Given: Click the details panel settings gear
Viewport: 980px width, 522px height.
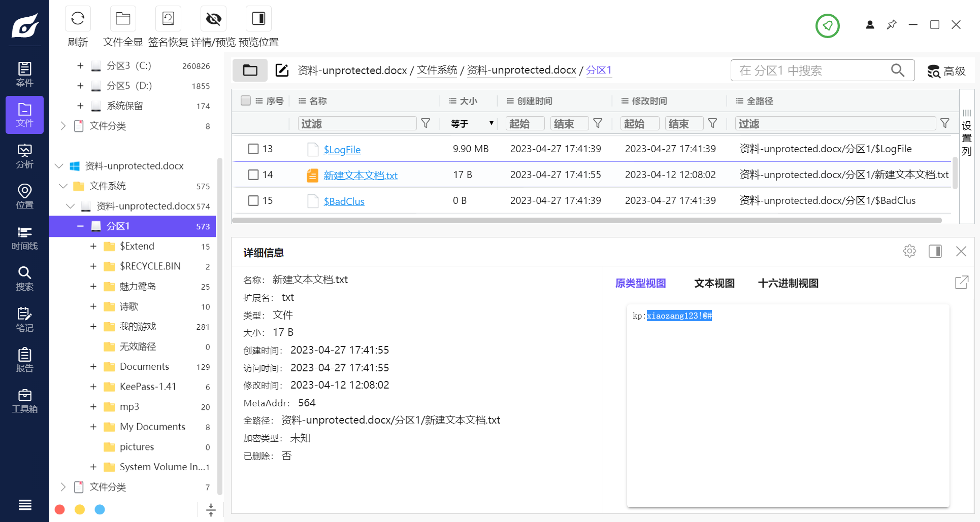Looking at the screenshot, I should pyautogui.click(x=909, y=251).
